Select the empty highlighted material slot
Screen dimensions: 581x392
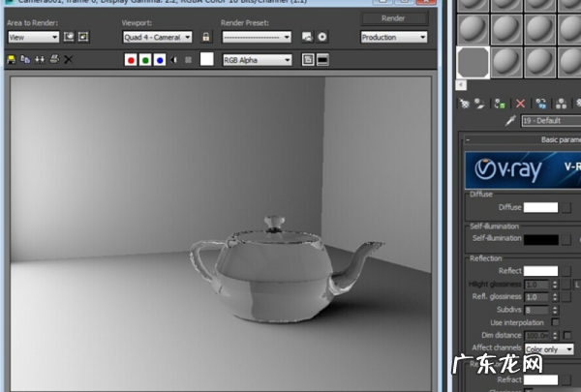[474, 64]
